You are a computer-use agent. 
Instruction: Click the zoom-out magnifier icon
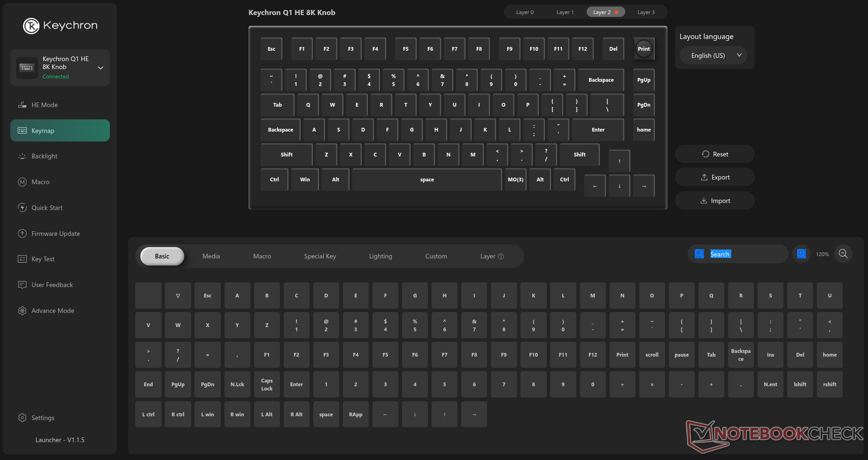(x=843, y=254)
